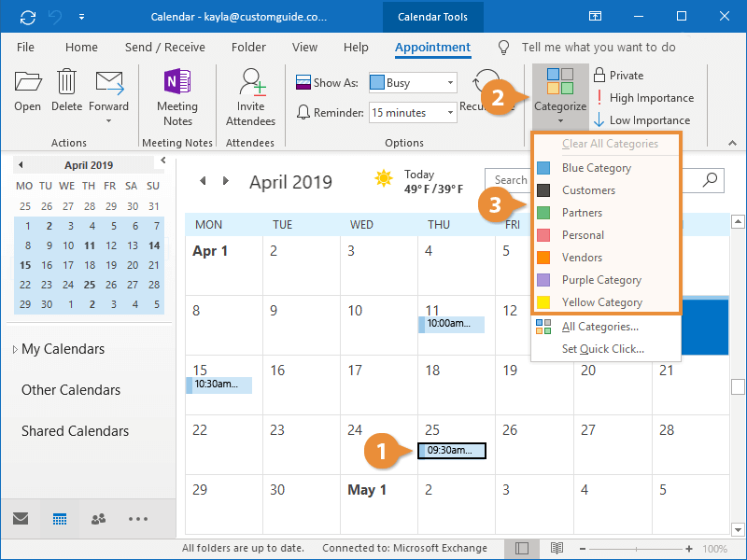The width and height of the screenshot is (747, 560).
Task: Delete the selected appointment with trash icon
Action: (66, 81)
